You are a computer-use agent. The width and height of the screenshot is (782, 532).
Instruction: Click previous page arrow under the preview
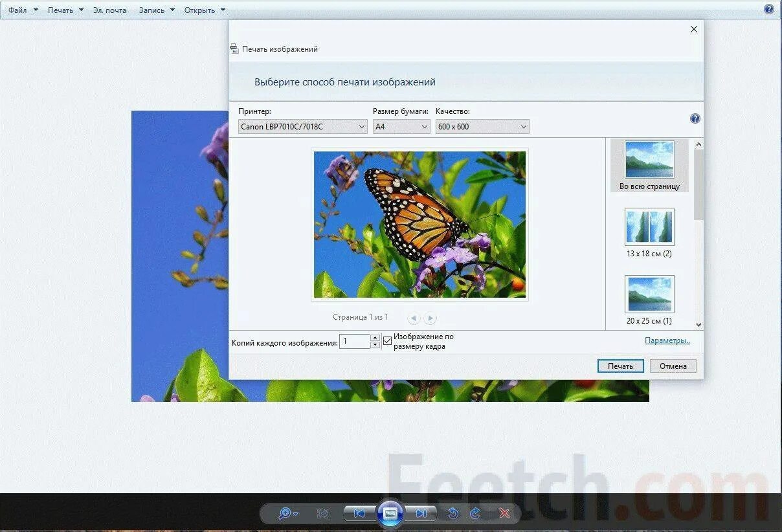coord(414,318)
